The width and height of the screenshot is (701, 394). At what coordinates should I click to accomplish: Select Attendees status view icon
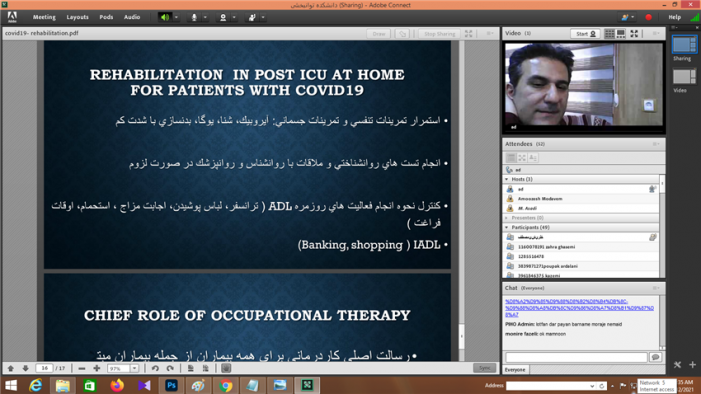click(x=532, y=157)
